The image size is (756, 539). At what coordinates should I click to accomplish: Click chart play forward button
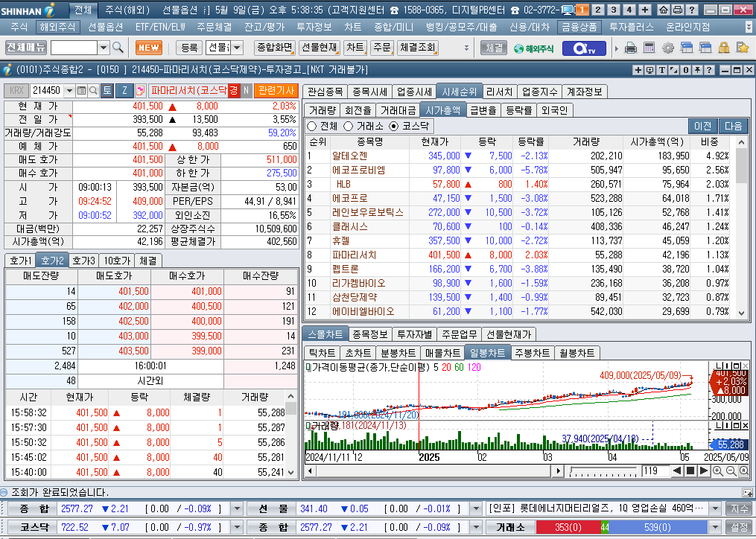pos(703,471)
